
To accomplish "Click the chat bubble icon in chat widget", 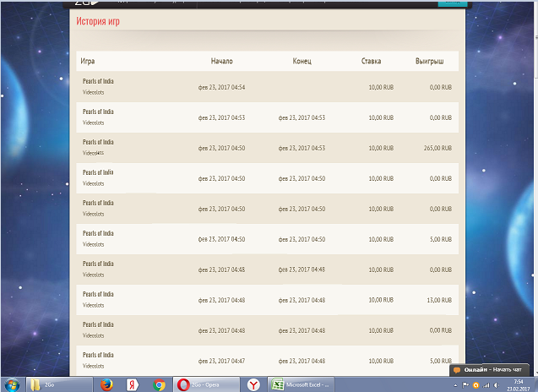I will click(x=457, y=370).
